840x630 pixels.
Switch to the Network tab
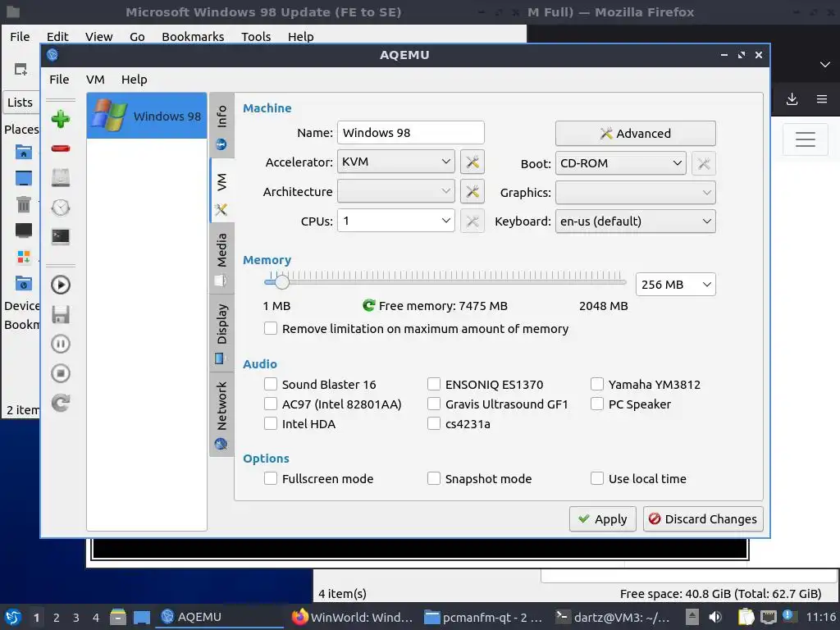(221, 414)
